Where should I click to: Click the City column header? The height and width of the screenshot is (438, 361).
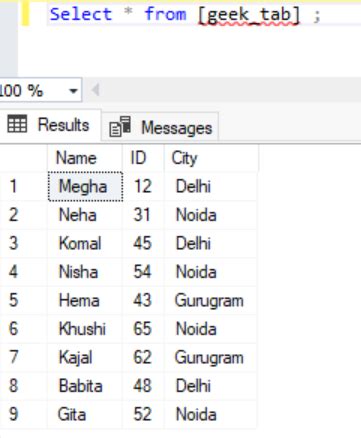(x=211, y=158)
